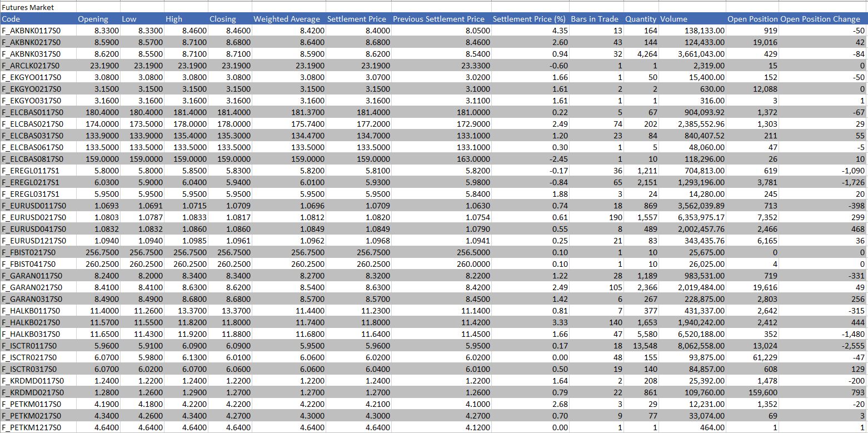This screenshot has width=868, height=433.
Task: Click the code cell F_GARAN0217S0
Action: coord(38,287)
